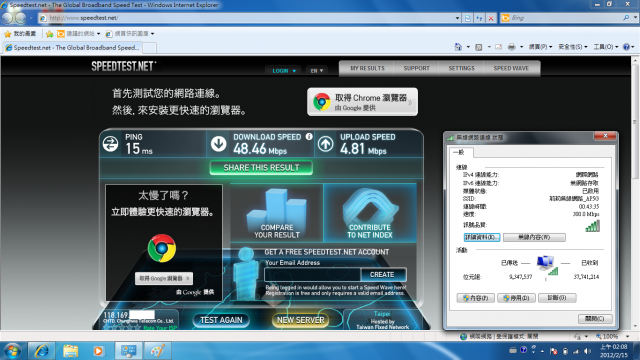Image resolution: width=640 pixels, height=360 pixels.
Task: Click the IE back navigation button
Action: [x=7, y=18]
